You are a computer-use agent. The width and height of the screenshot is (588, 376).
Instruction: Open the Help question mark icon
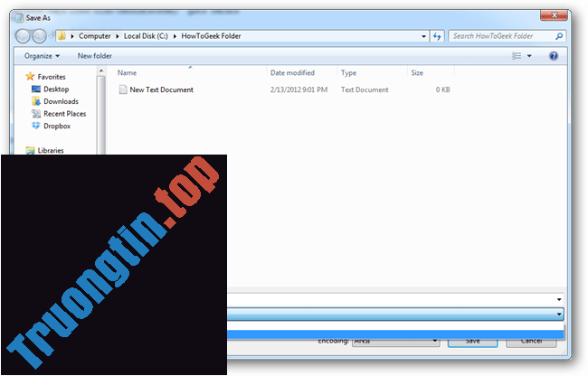(553, 56)
